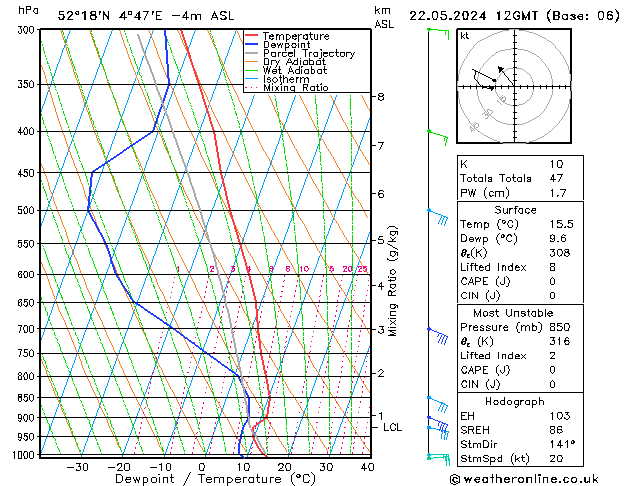Screen dimensions: 629x486
Task: Click the wind barb at 700 hPa level
Action: 438,335
